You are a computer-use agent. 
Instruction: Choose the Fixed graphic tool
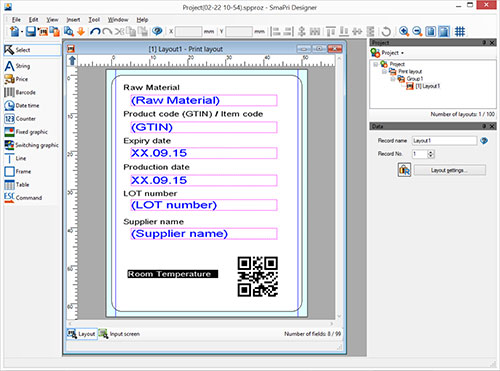pos(26,132)
